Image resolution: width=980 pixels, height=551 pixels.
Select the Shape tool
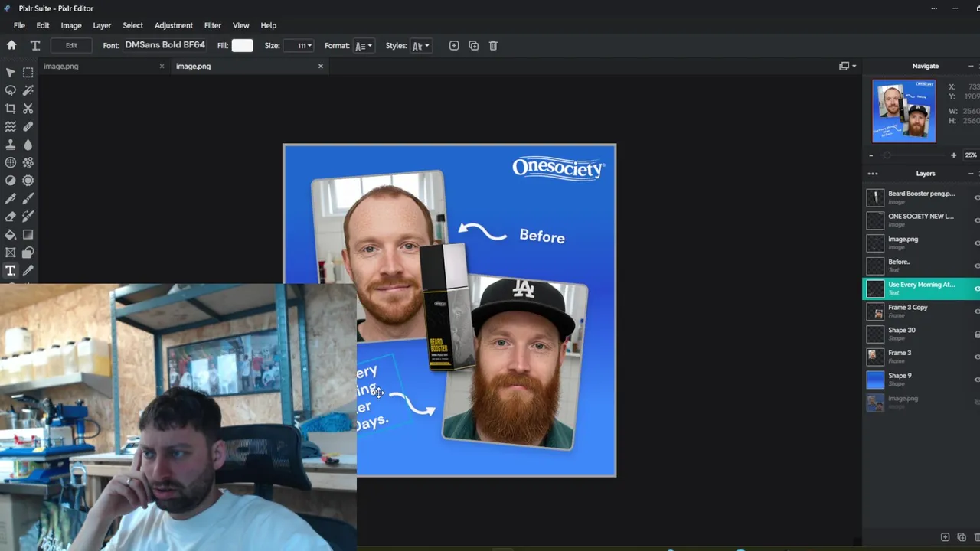[28, 253]
